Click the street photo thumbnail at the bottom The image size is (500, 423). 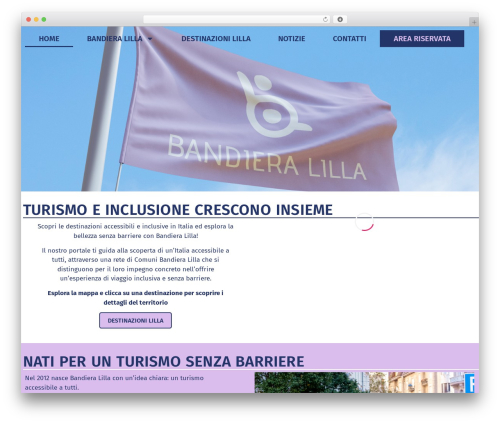[x=364, y=383]
